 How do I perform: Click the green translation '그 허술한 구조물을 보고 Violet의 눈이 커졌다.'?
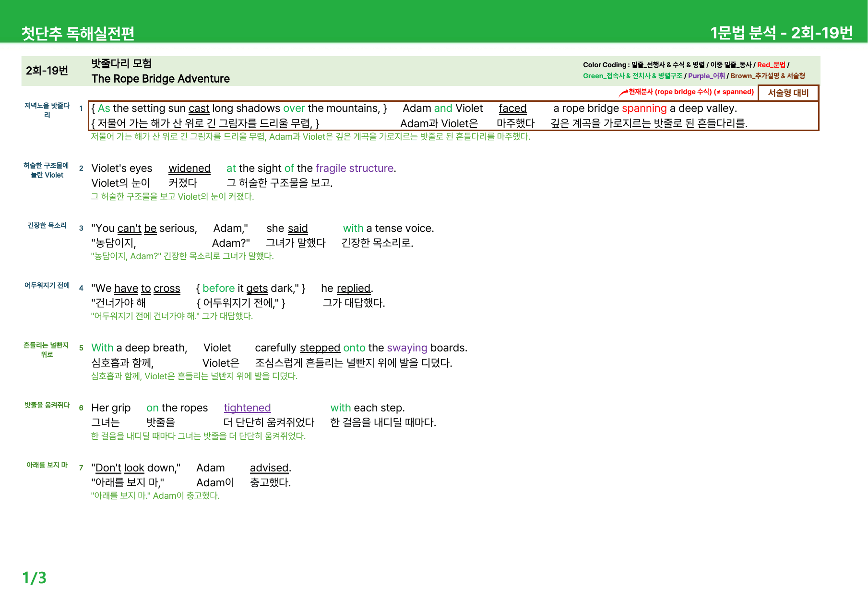172,196
